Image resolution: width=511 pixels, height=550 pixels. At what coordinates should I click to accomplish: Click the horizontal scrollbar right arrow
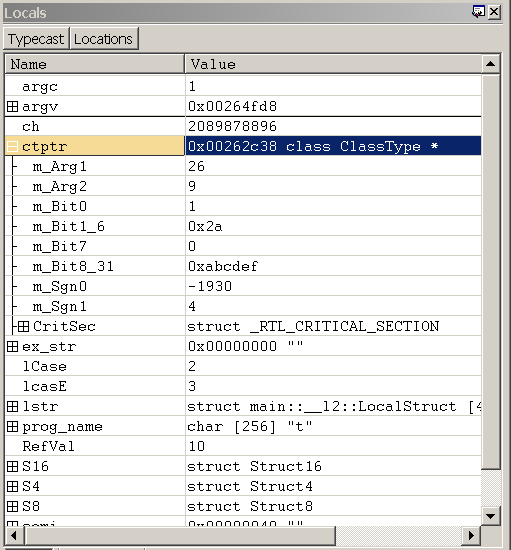tap(471, 536)
